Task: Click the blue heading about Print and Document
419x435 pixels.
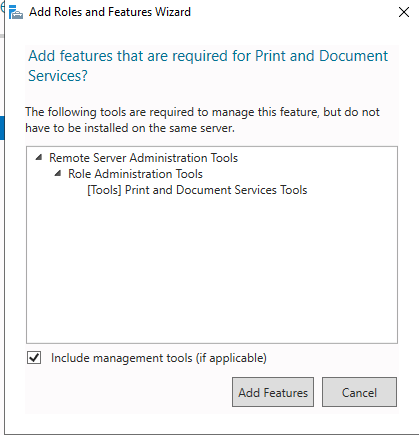Action: point(208,65)
